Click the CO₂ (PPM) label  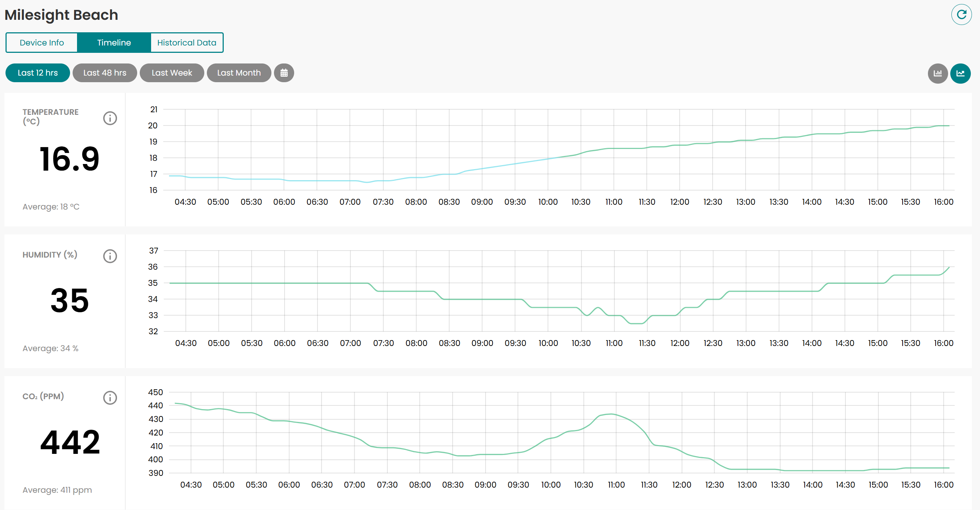coord(43,396)
